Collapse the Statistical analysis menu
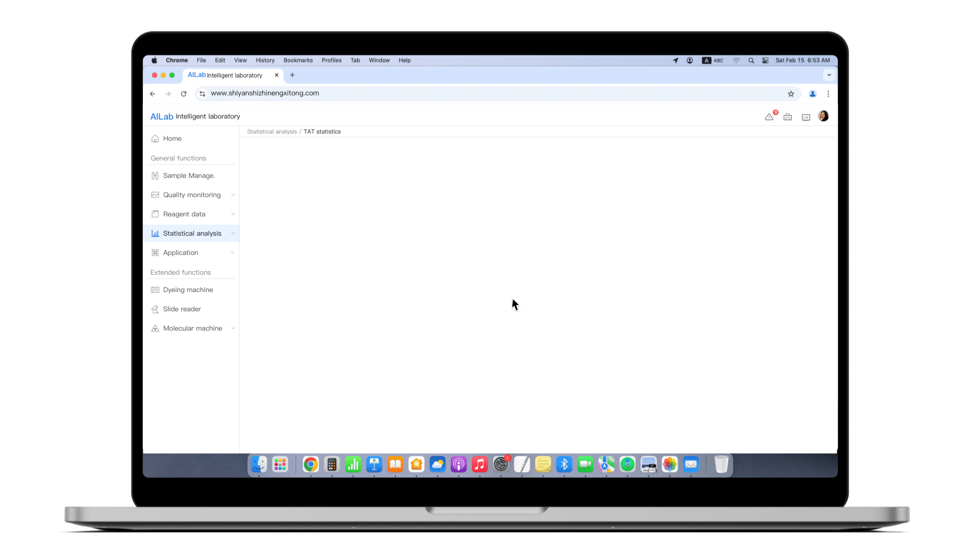Viewport: 980px width, 560px height. (x=233, y=234)
